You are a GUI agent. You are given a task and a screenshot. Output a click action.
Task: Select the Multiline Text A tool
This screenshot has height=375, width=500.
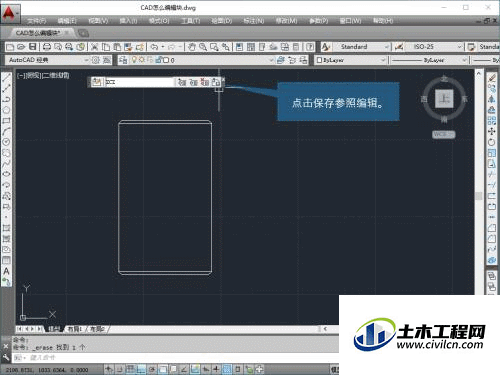coord(6,271)
